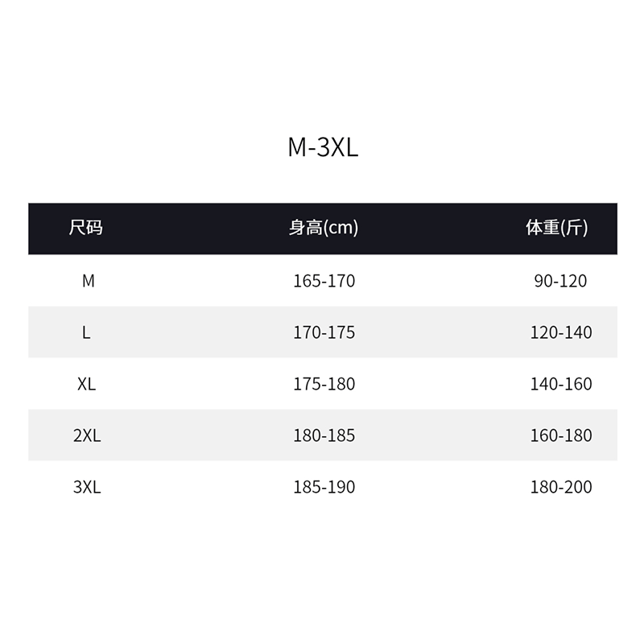
Task: Select the 体重(斤) column header
Action: 556,228
